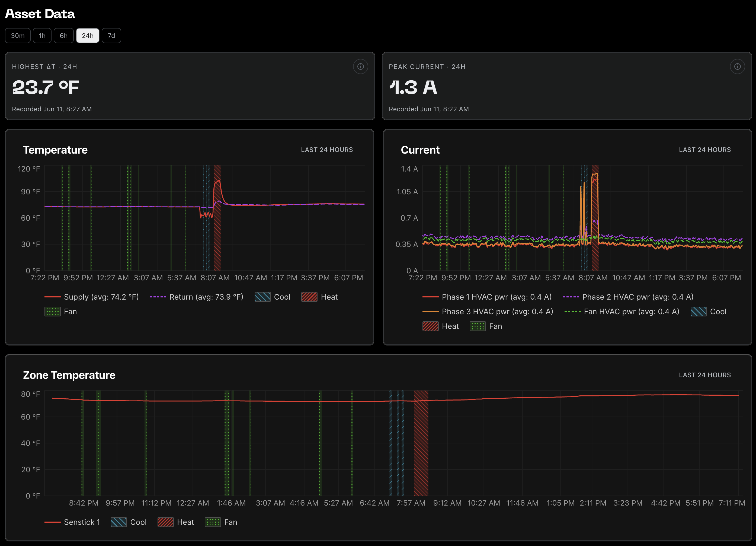Toggle Heat overlay in Temperature legend
The height and width of the screenshot is (546, 756).
coord(319,297)
